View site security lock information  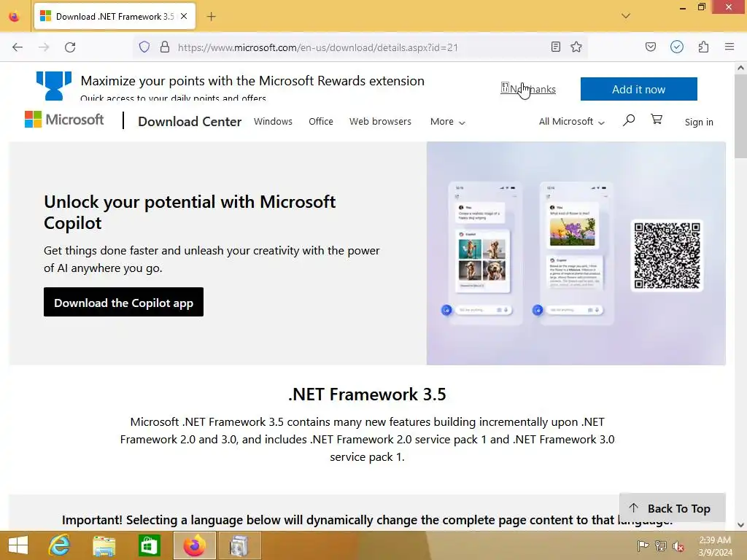pos(165,47)
